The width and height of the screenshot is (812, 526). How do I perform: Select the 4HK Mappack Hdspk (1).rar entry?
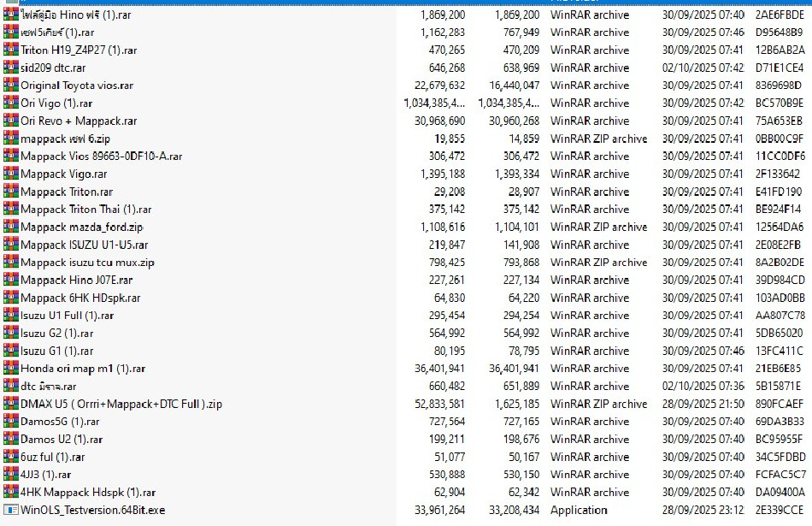(x=88, y=493)
